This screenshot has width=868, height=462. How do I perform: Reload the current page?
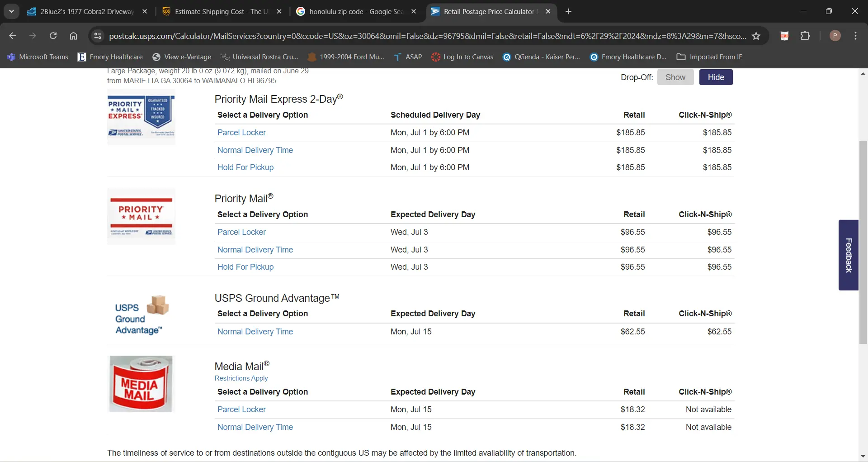point(53,36)
